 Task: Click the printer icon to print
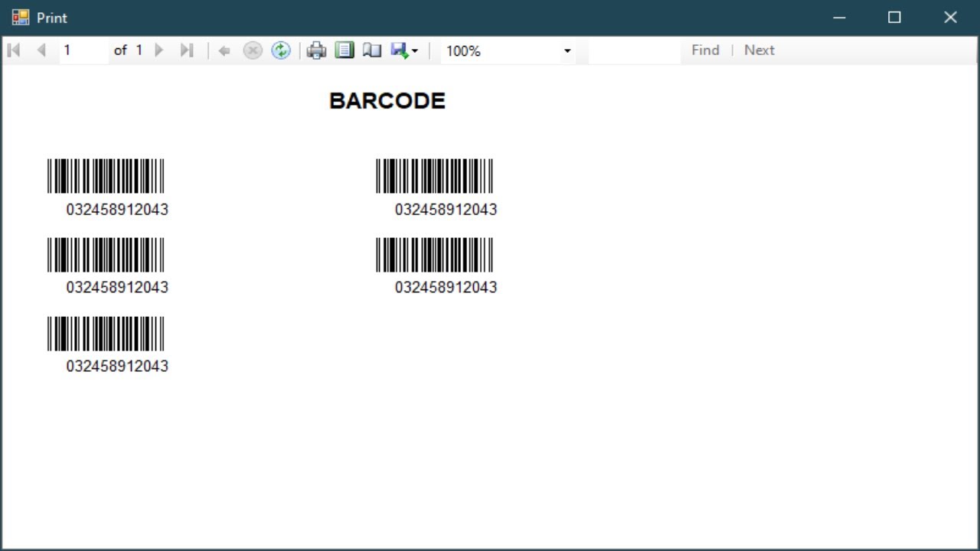pyautogui.click(x=316, y=51)
